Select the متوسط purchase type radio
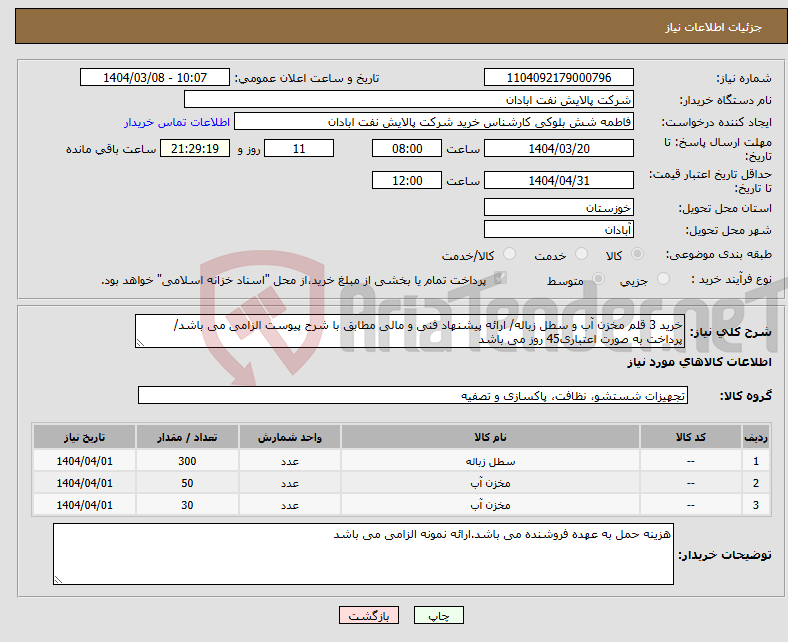This screenshot has width=788, height=642. (598, 279)
